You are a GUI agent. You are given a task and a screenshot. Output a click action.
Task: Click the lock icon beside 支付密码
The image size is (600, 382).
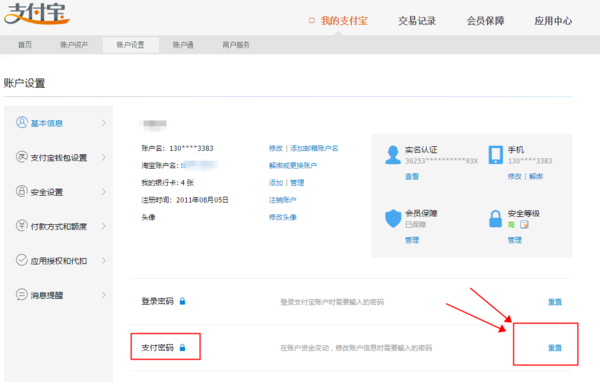point(183,347)
